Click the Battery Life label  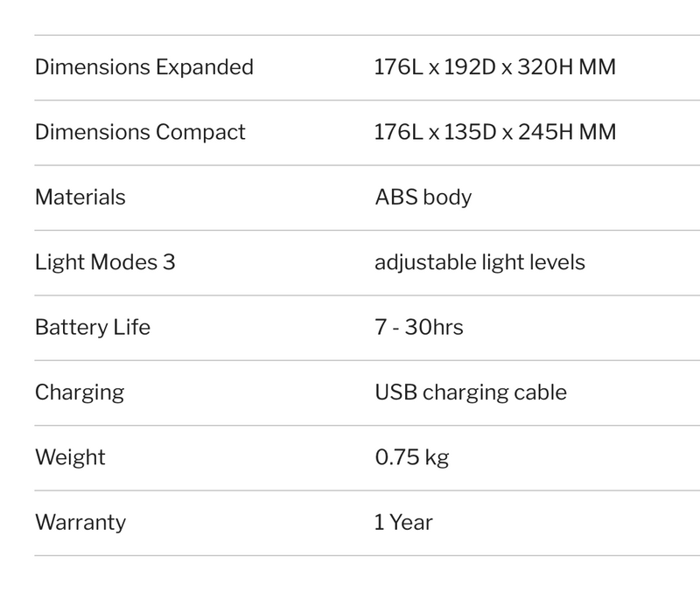tap(93, 327)
